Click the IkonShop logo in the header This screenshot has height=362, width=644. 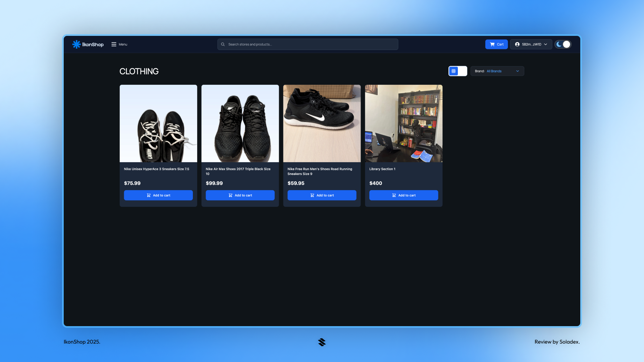click(x=88, y=44)
